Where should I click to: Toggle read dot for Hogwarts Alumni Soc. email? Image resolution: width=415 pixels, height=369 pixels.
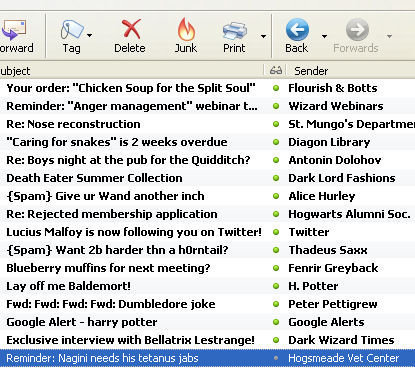(x=276, y=214)
